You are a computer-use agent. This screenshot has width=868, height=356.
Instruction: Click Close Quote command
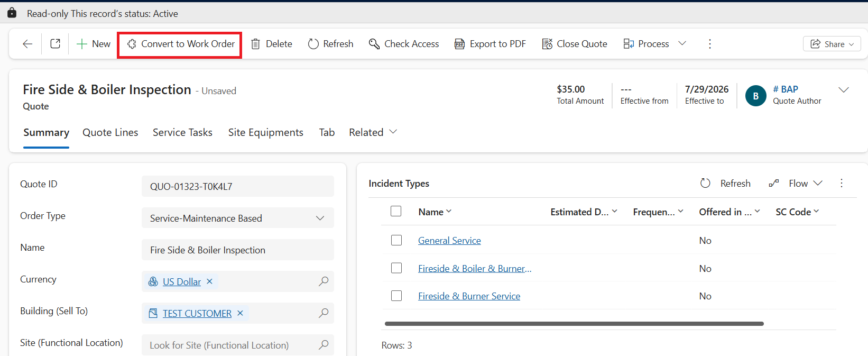575,44
